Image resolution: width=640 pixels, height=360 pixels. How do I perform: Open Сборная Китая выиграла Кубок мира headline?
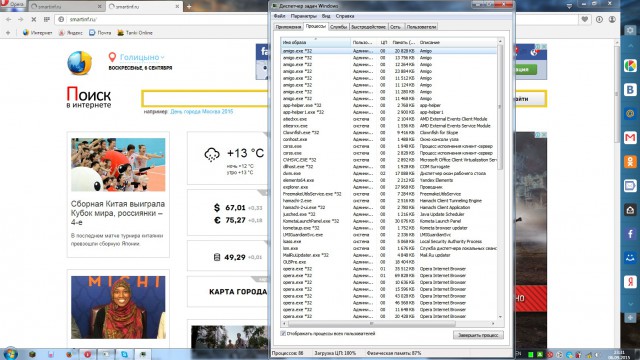pos(118,213)
